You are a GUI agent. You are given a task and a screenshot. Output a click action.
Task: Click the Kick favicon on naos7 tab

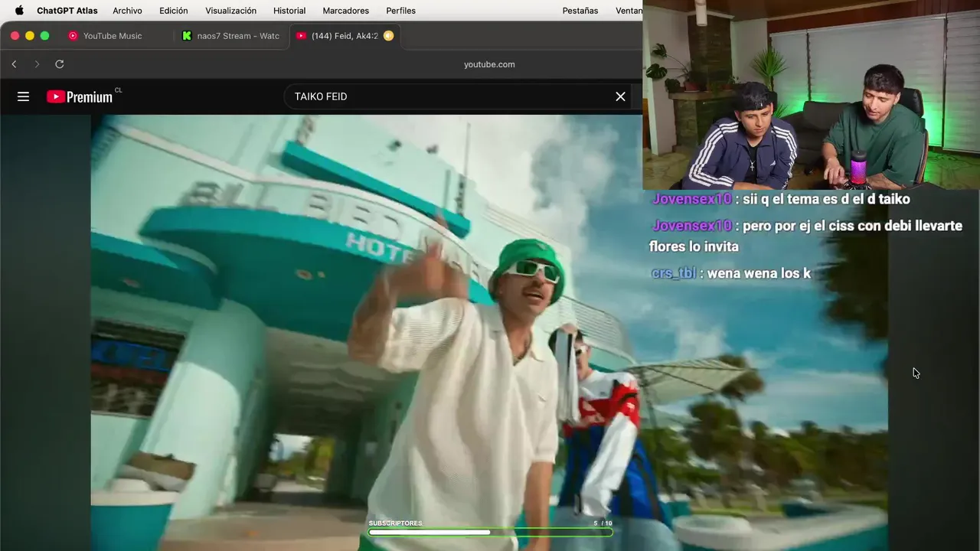point(187,36)
